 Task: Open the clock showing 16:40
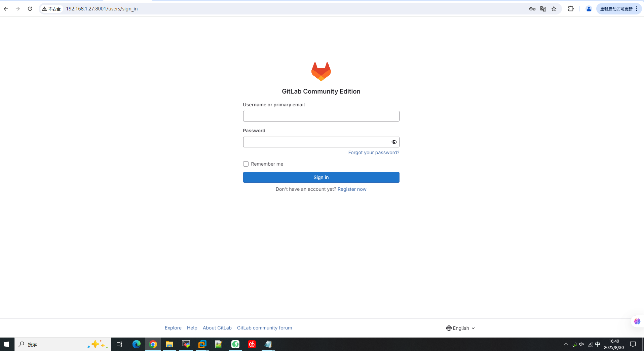tap(614, 344)
